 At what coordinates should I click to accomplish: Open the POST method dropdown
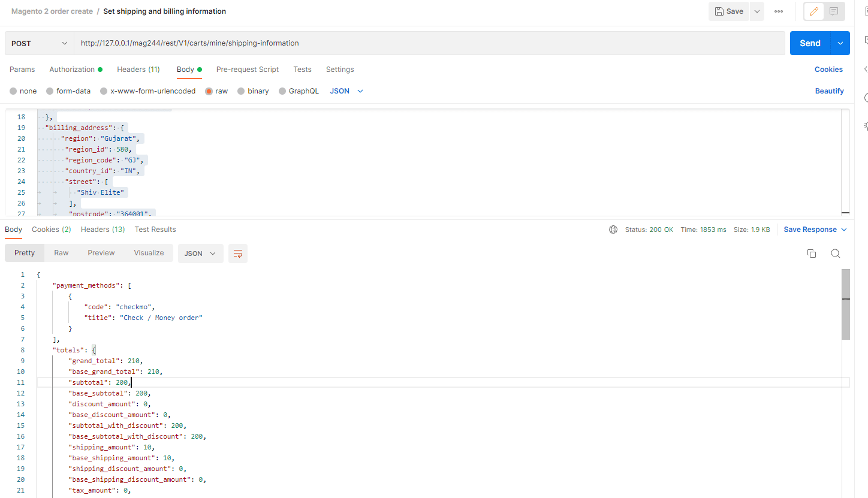(x=40, y=43)
